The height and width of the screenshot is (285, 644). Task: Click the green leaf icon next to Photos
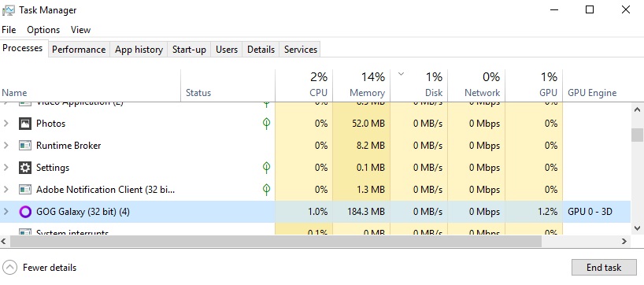point(266,123)
